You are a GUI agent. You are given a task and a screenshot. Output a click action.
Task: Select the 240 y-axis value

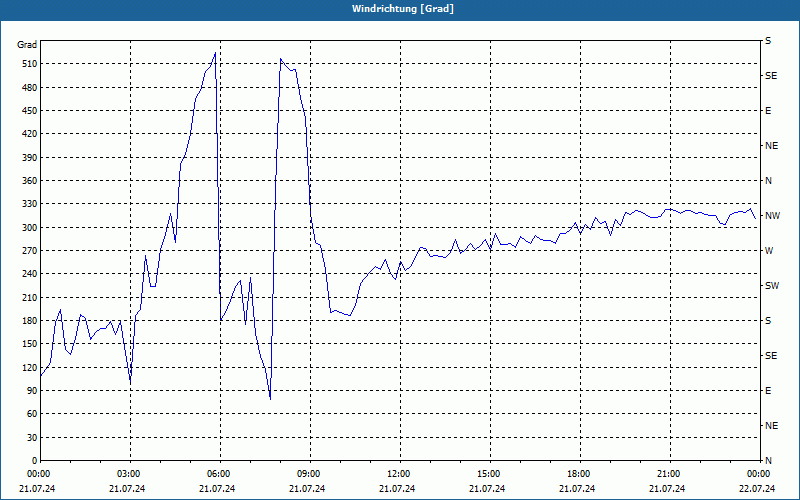pos(31,273)
